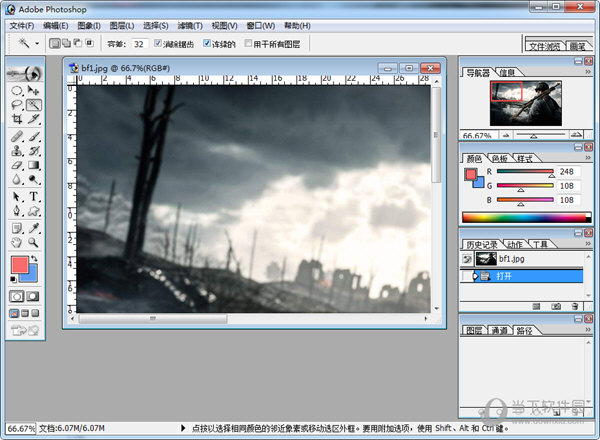Screen dimensions: 600x440
Task: Open the 编辑(E) menu
Action: tap(56, 26)
